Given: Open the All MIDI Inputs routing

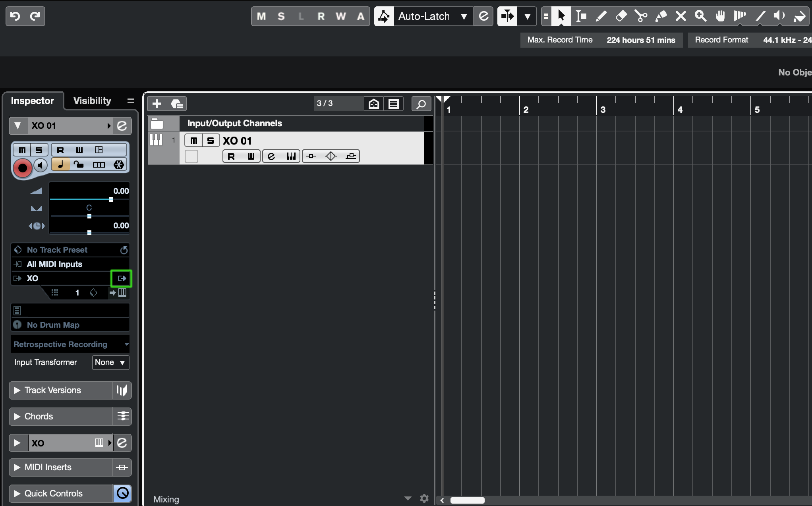Looking at the screenshot, I should pos(70,264).
